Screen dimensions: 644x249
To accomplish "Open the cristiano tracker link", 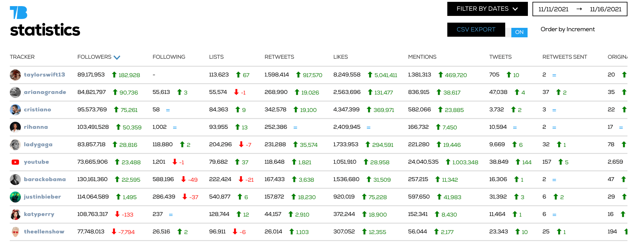I will tap(37, 110).
